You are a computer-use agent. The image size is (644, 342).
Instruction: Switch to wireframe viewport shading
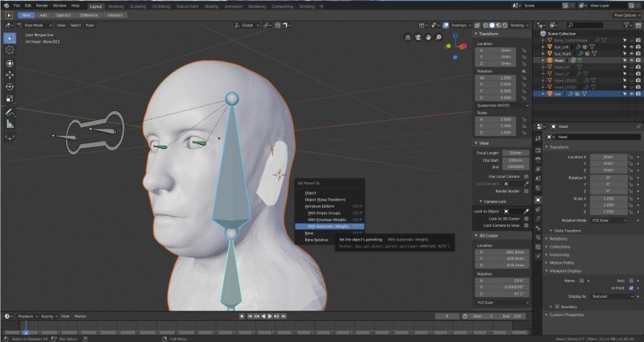(485, 26)
